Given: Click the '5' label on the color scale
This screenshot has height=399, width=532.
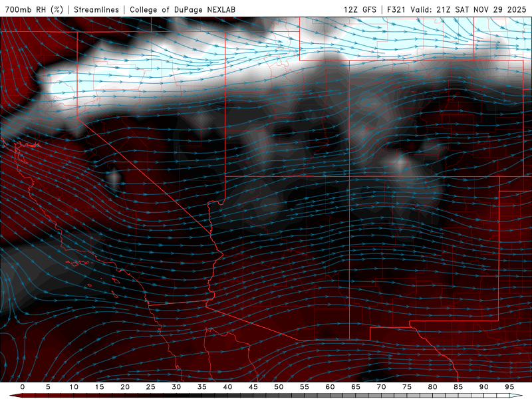Looking at the screenshot, I should (48, 387).
